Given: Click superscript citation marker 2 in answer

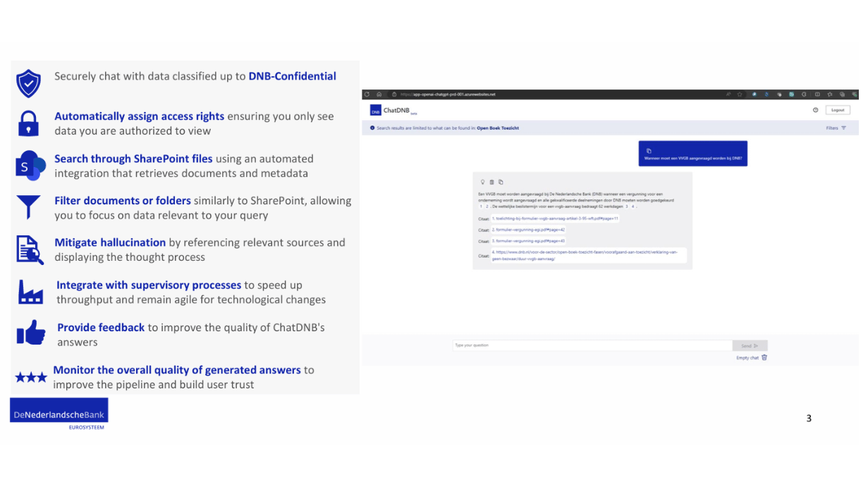Looking at the screenshot, I should point(487,206).
